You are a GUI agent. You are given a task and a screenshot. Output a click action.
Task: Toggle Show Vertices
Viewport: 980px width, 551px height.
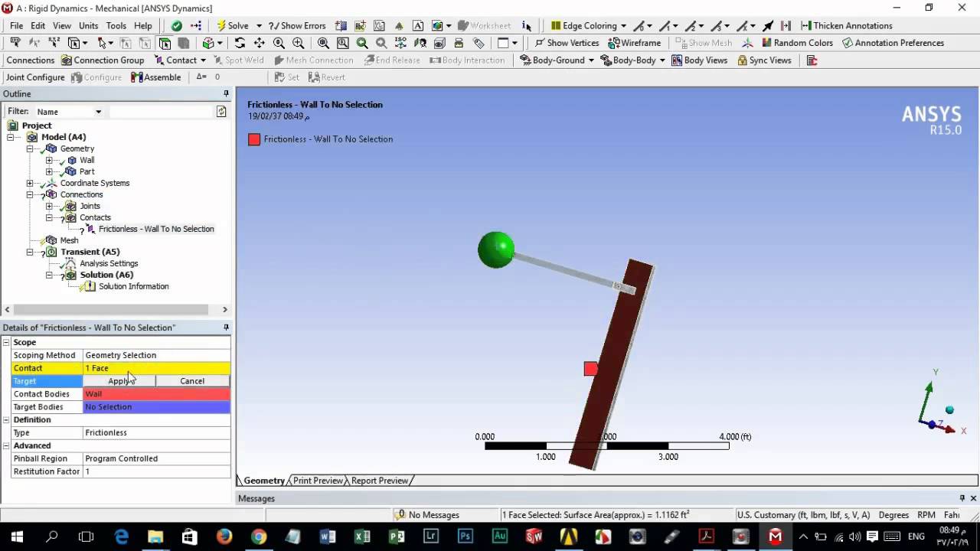567,43
